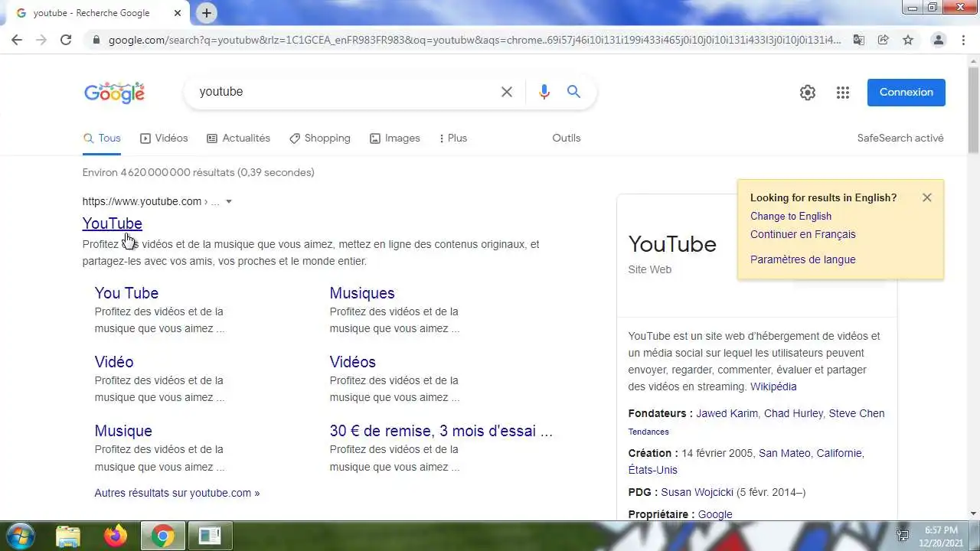This screenshot has width=980, height=551.
Task: Click the Tendances label
Action: click(648, 432)
